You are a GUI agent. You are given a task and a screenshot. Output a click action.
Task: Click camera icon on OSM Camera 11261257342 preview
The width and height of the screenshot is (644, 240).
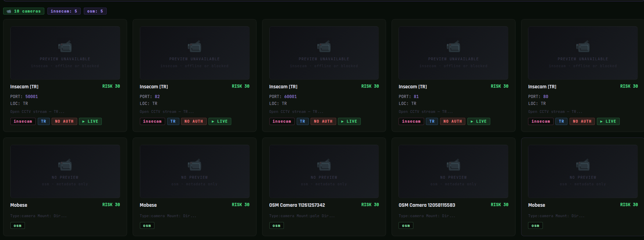pyautogui.click(x=324, y=165)
